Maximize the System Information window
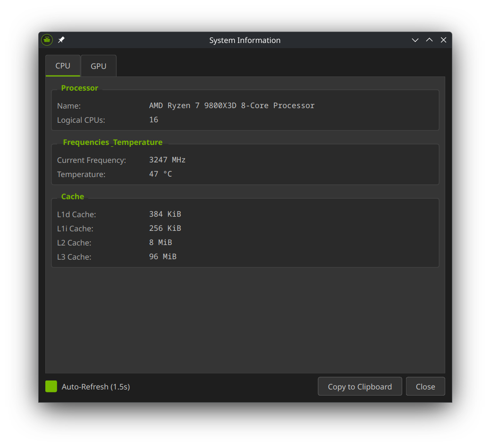 pos(429,40)
